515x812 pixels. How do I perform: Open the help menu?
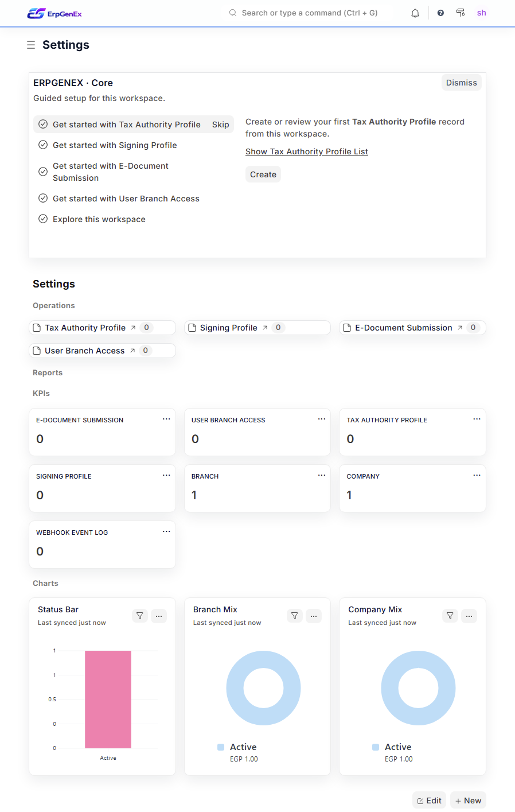click(440, 13)
